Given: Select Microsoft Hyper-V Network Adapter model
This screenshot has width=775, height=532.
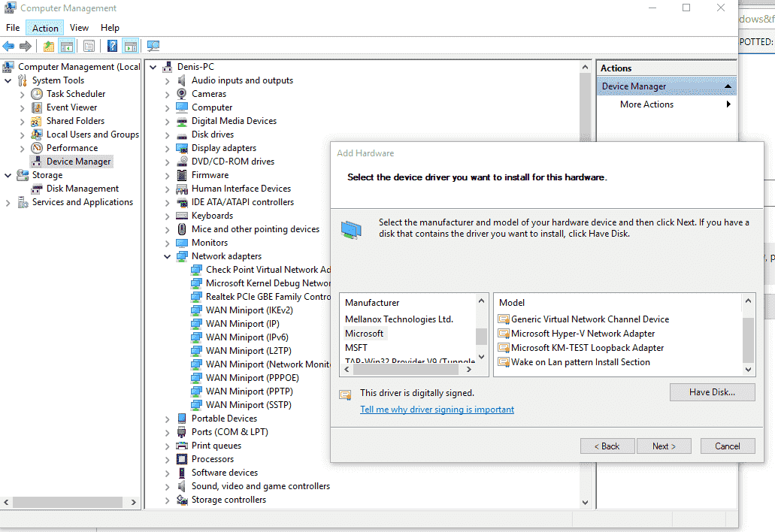Looking at the screenshot, I should 583,334.
